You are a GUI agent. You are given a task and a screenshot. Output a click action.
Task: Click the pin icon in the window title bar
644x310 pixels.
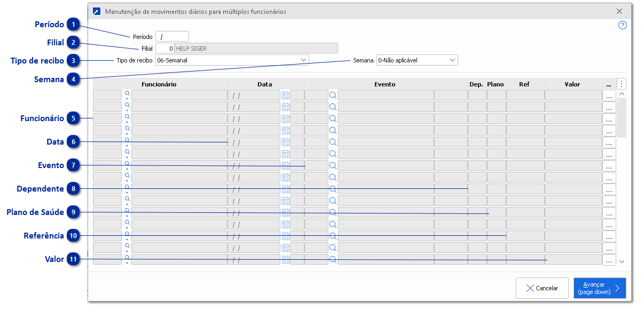(x=96, y=11)
